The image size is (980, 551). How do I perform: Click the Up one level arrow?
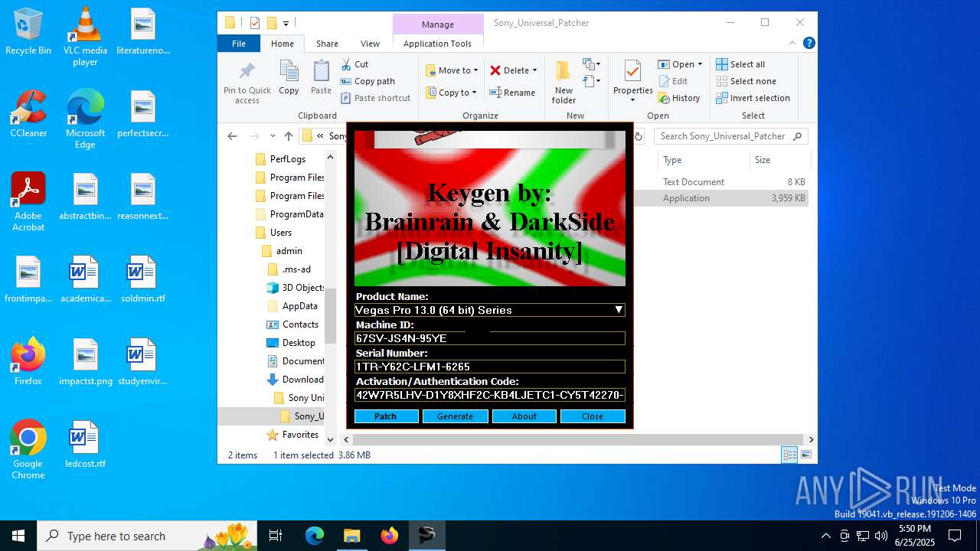(289, 136)
